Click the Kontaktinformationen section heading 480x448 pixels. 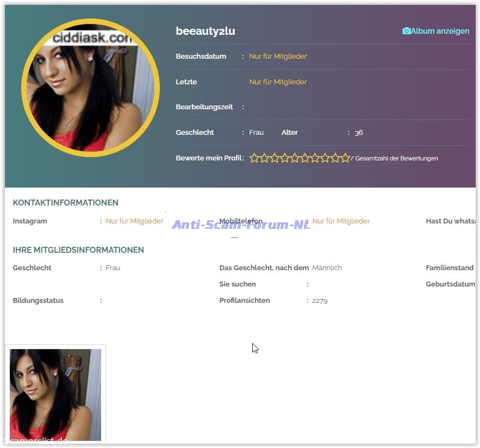pyautogui.click(x=65, y=203)
